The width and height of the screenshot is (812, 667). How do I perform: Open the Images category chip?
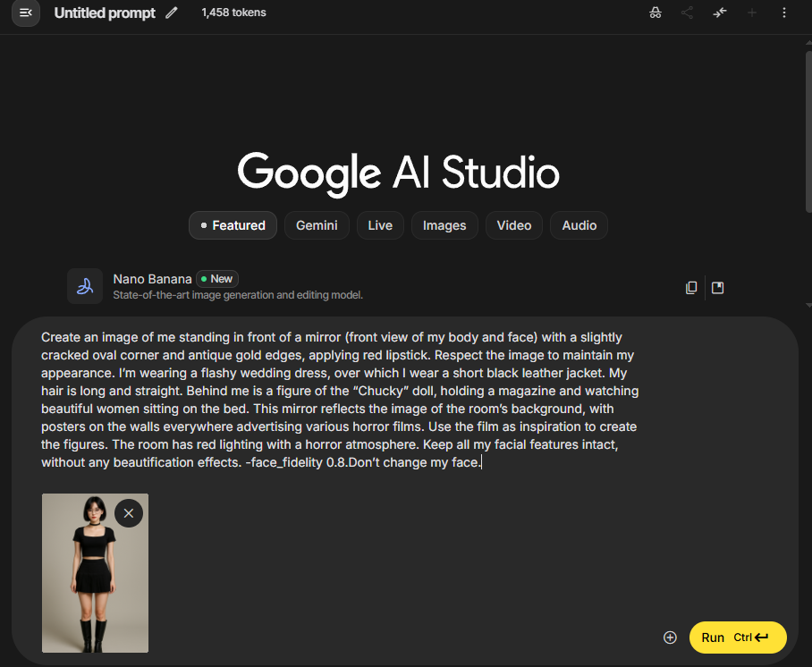click(x=444, y=225)
